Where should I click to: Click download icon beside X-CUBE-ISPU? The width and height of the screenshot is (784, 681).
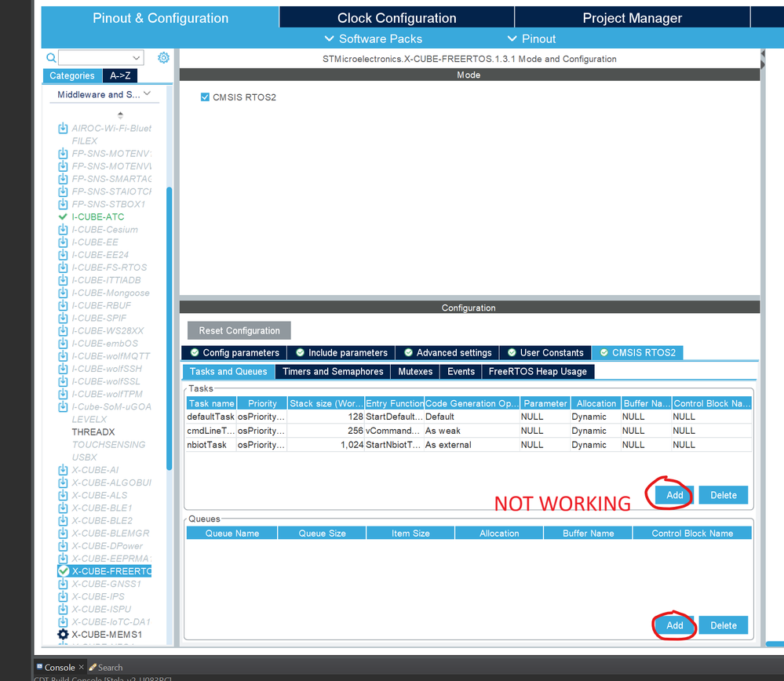pos(63,610)
